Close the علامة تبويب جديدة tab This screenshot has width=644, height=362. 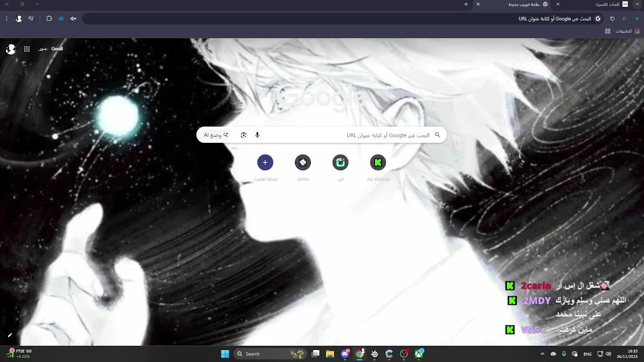pyautogui.click(x=478, y=4)
